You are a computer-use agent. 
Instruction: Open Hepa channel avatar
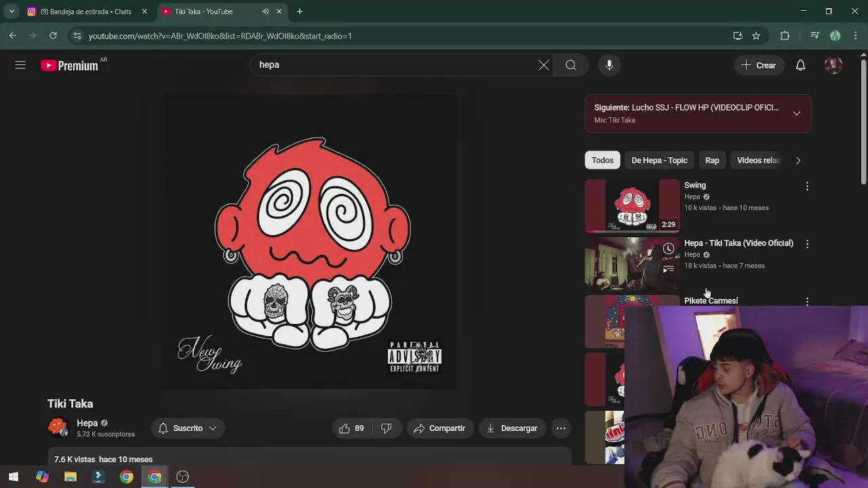coord(58,428)
